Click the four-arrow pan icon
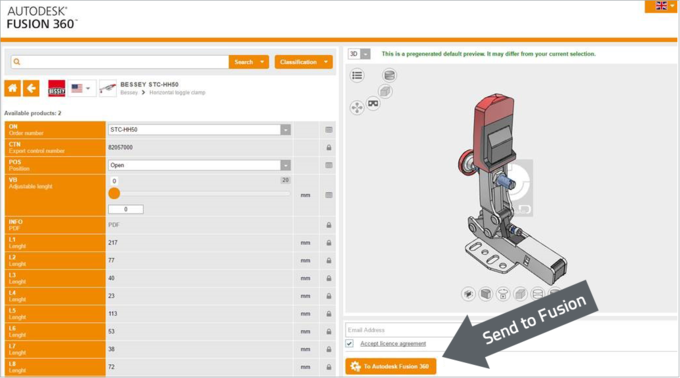Viewport: 680px width, 378px height. pos(357,108)
